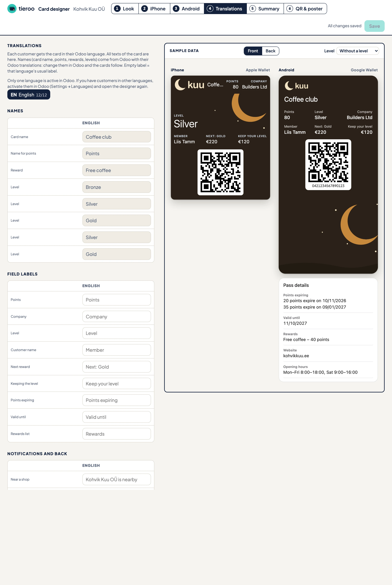Screen dimensions: 392x585
Task: Click the Level field 'Bronze'
Action: point(117,187)
